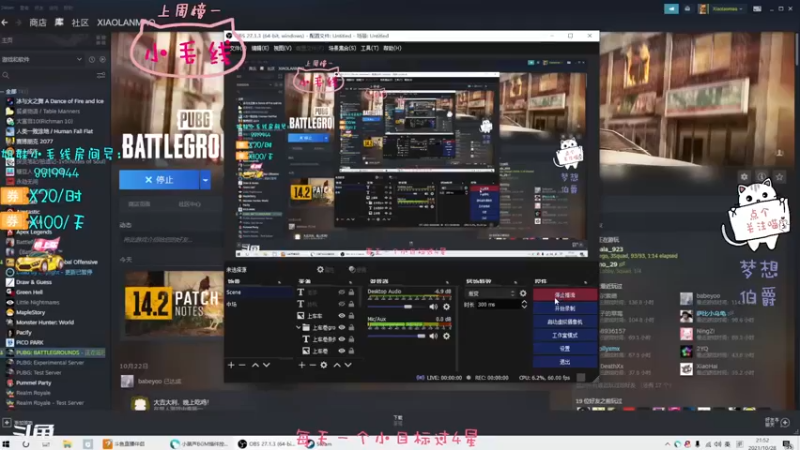Move scene down in OBS Scenes panel
Image resolution: width=800 pixels, height=450 pixels.
(266, 365)
